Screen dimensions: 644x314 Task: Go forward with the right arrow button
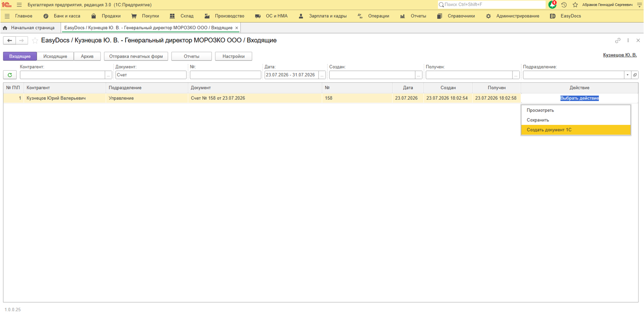click(22, 41)
